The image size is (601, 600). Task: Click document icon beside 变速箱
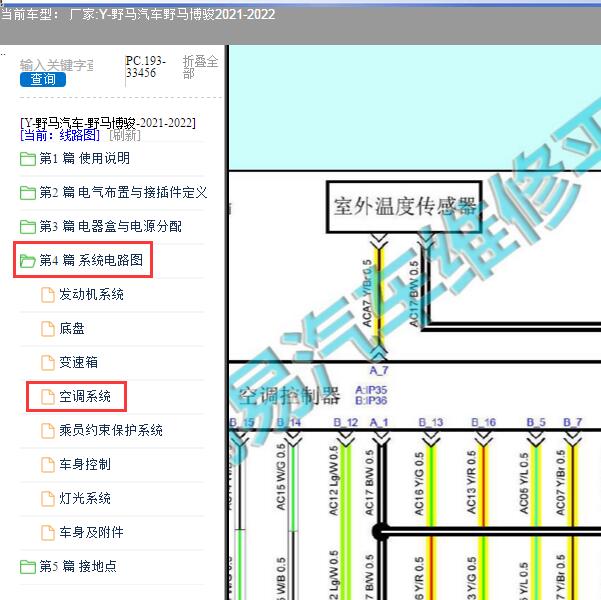[48, 363]
